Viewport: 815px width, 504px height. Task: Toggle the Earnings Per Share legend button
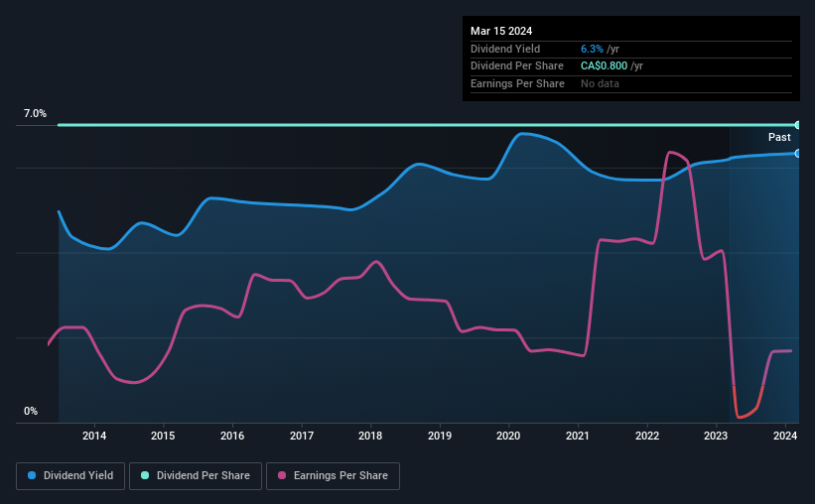point(334,476)
